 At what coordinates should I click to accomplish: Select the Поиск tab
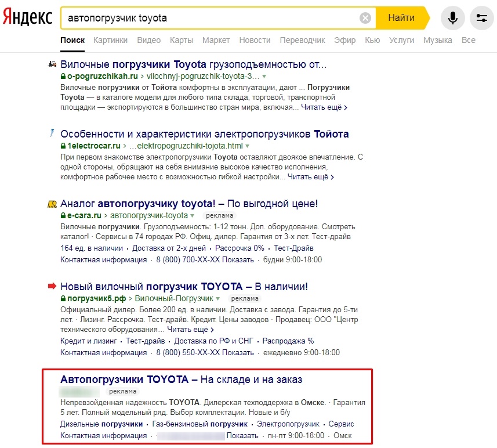point(72,40)
